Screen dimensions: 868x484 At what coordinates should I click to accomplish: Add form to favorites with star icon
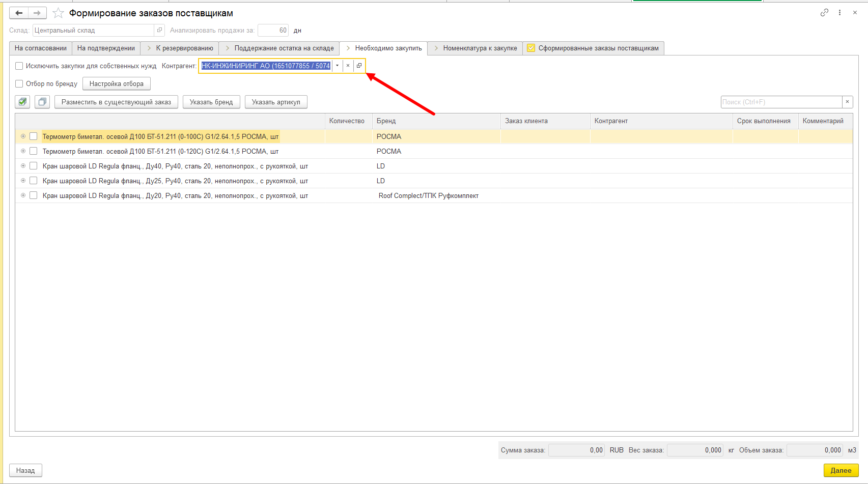pos(59,13)
